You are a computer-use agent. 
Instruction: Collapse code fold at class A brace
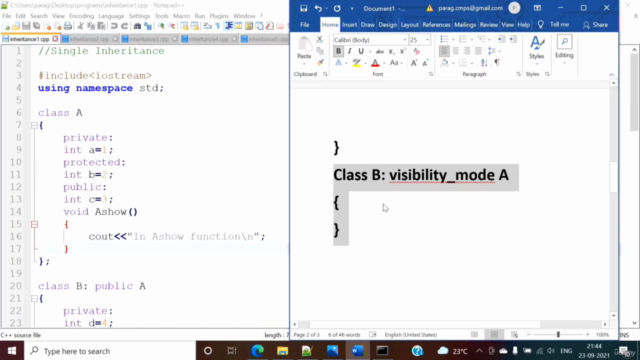click(34, 125)
